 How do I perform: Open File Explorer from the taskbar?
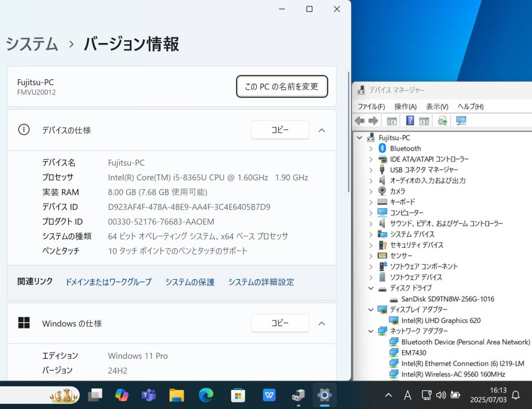pos(176,394)
